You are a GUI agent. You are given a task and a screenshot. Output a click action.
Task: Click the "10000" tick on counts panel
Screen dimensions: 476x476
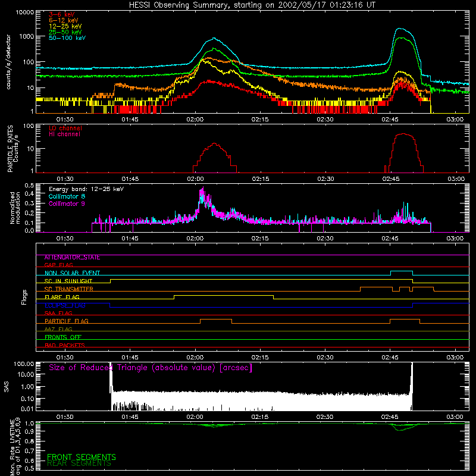(25, 12)
